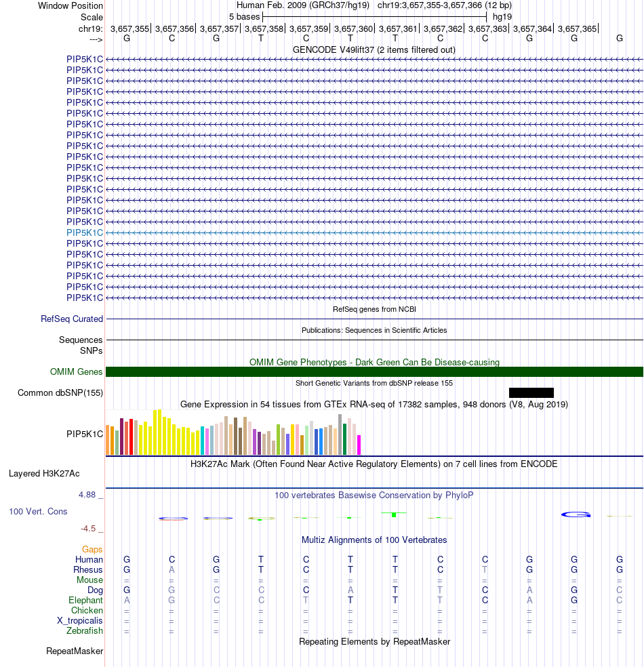
Task: Click the Sequences SNPs track label
Action: coord(81,346)
